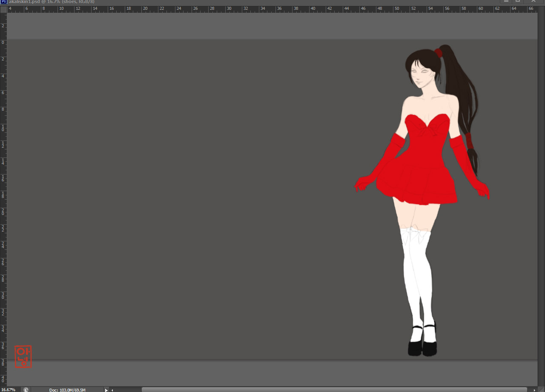The width and height of the screenshot is (545, 392).
Task: Click the status bar share/preview icon
Action: (26, 389)
